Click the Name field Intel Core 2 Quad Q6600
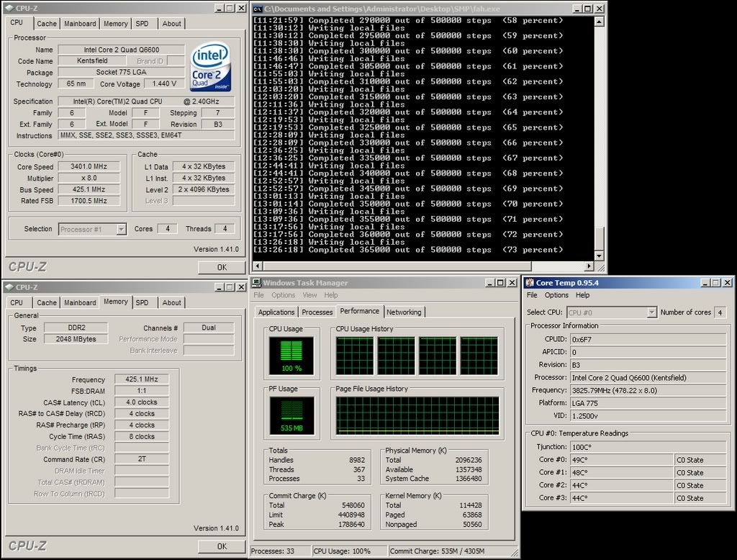737x560 pixels. (121, 50)
